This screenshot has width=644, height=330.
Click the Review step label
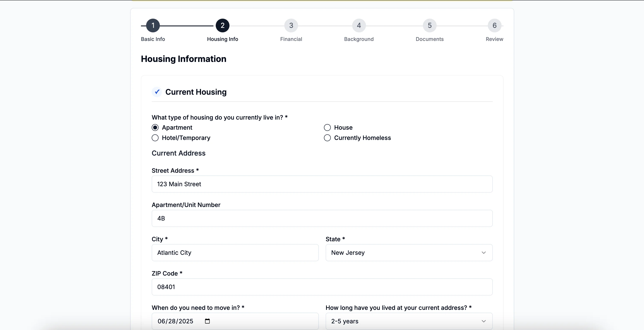[x=494, y=39]
